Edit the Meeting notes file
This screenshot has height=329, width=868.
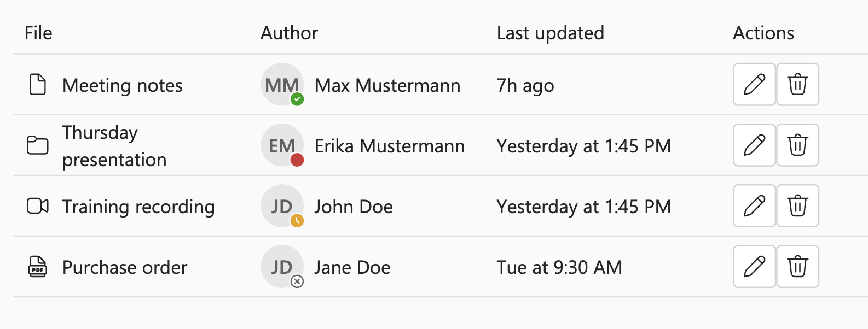point(754,85)
